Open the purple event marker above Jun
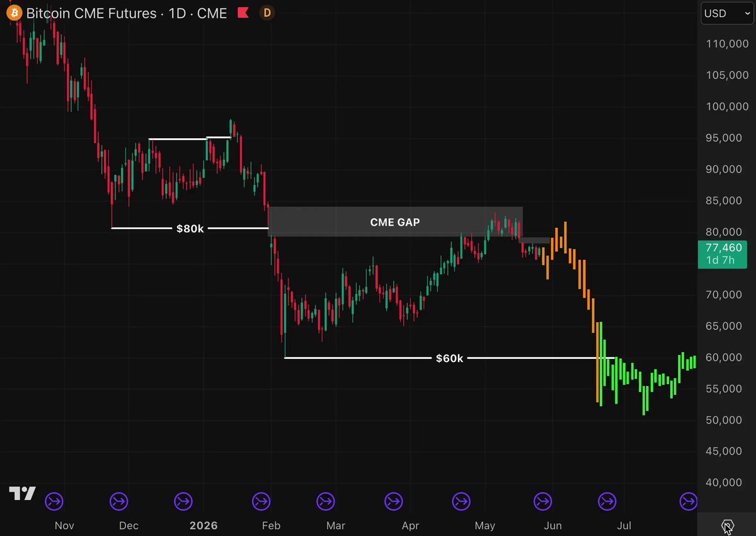 542,501
